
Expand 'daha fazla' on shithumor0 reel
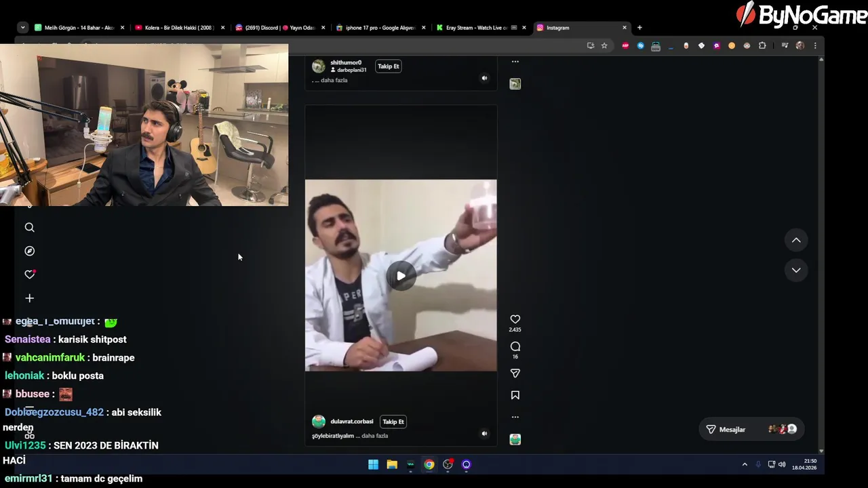click(334, 80)
